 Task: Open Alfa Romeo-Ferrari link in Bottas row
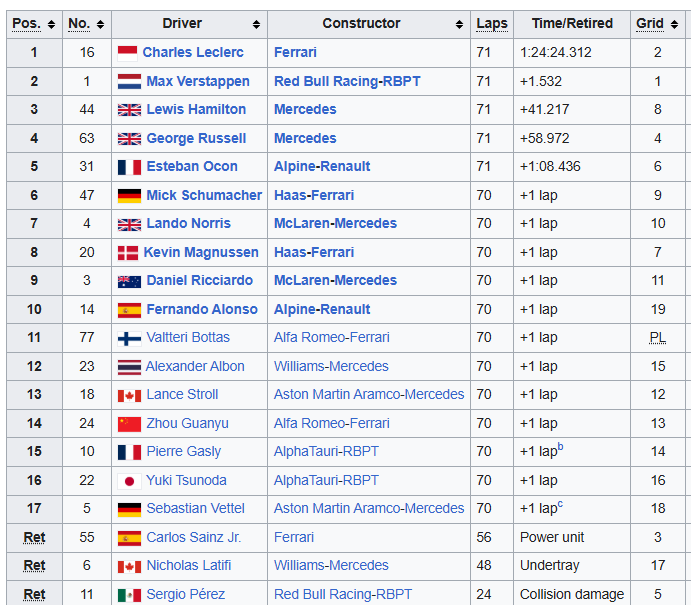[x=332, y=338]
